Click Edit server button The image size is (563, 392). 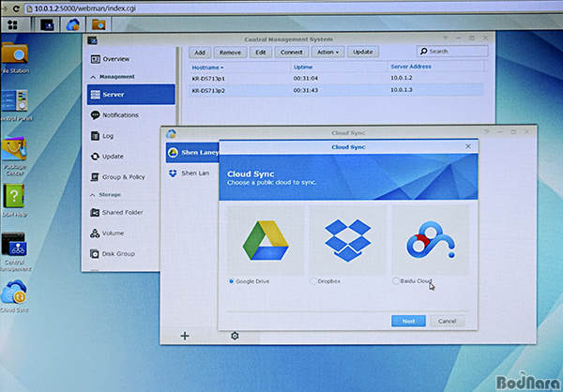click(x=261, y=53)
